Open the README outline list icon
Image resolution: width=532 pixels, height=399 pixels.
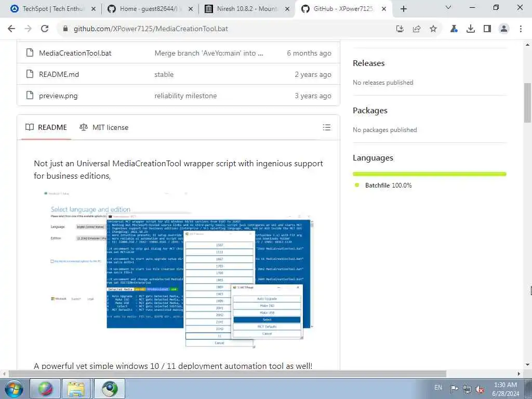[x=327, y=127]
